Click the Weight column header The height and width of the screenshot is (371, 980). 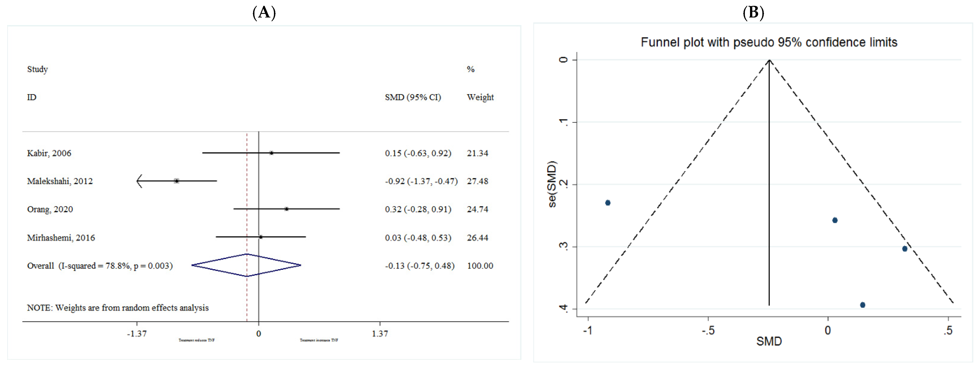480,97
